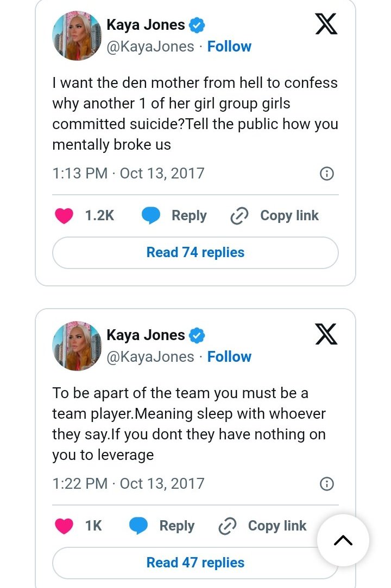Like the first tweet with the heart icon
Viewport: 391px width, 588px height.
[x=64, y=216]
